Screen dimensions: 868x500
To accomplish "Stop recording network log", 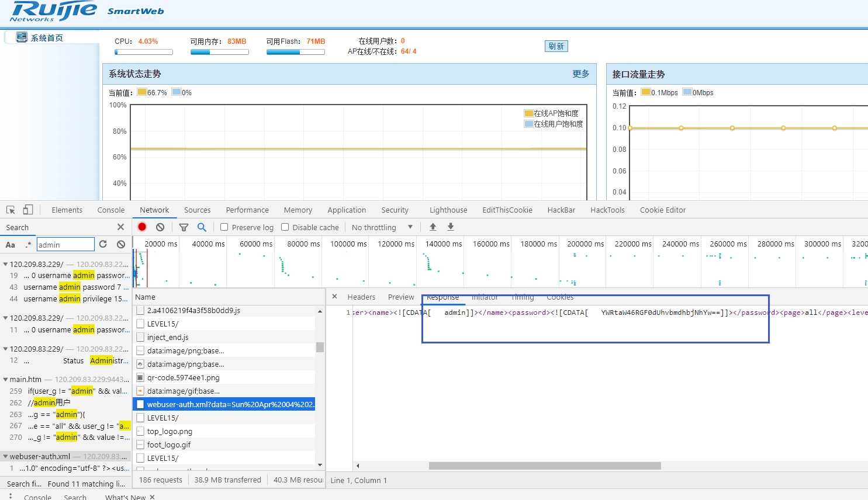I will [x=142, y=227].
